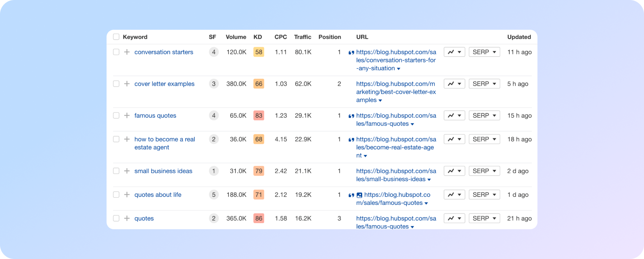Open SERP features badge 3 for cover letter examples
The image size is (644, 259).
pyautogui.click(x=213, y=84)
